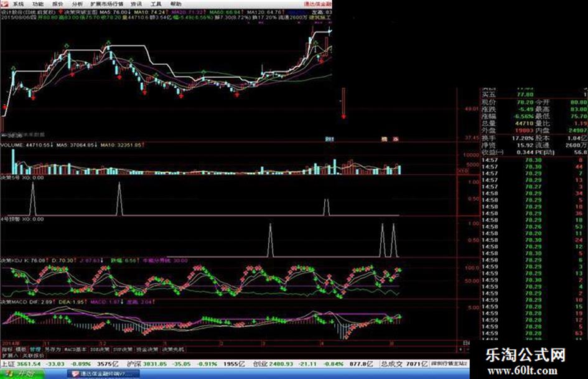Choose the MACD基本 template tab
This screenshot has width=588, height=379.
[75, 349]
